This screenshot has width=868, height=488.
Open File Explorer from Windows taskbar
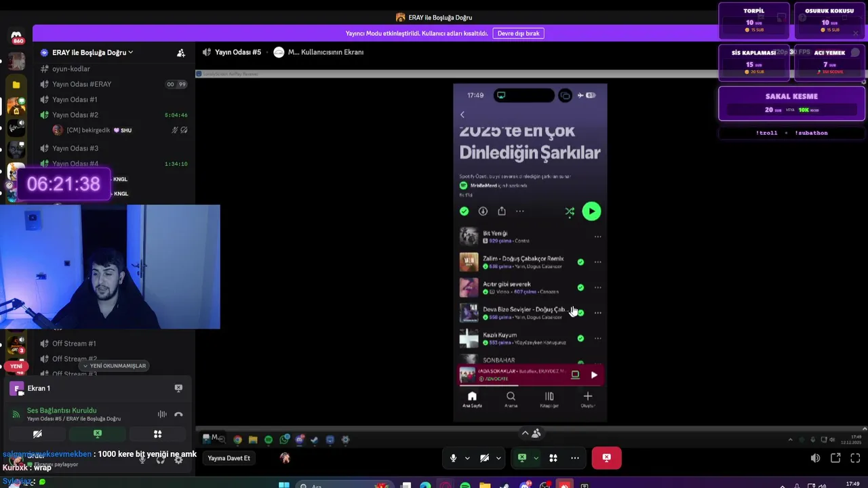[x=485, y=485]
